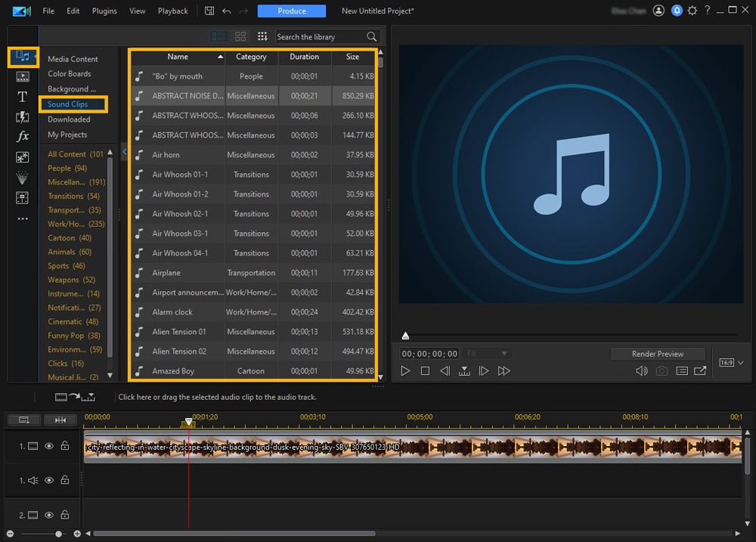This screenshot has height=542, width=756.
Task: Click the save project disk icon
Action: [209, 11]
